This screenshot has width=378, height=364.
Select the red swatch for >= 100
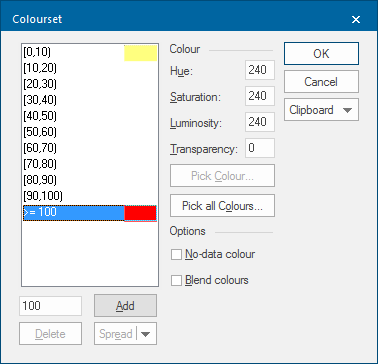(x=140, y=213)
